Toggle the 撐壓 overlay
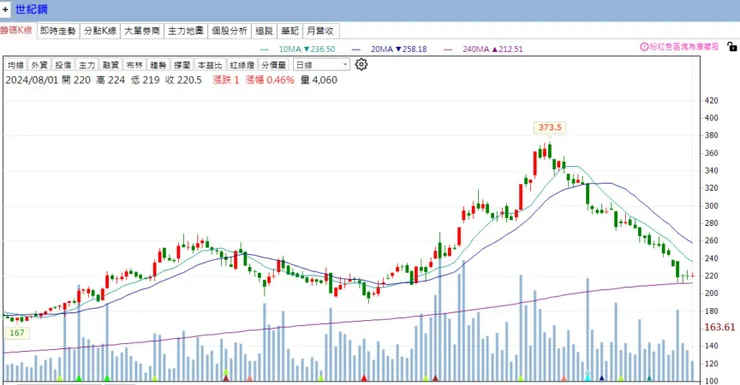This screenshot has height=385, width=740. pyautogui.click(x=182, y=65)
